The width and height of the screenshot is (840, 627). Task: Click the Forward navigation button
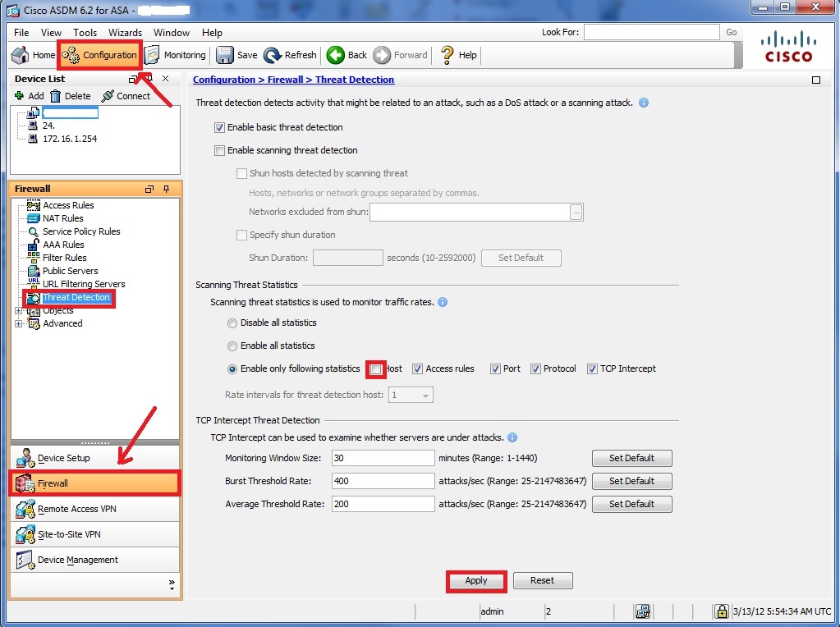click(x=400, y=55)
